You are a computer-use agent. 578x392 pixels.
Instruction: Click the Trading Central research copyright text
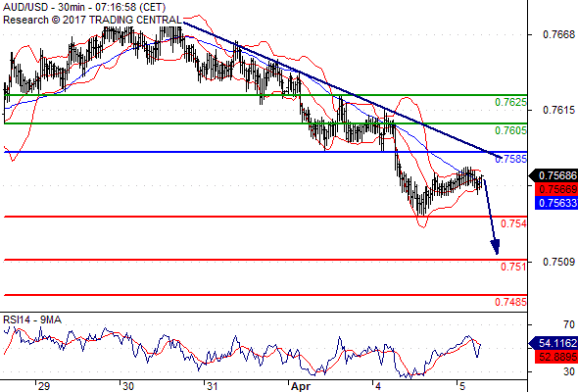[92, 20]
